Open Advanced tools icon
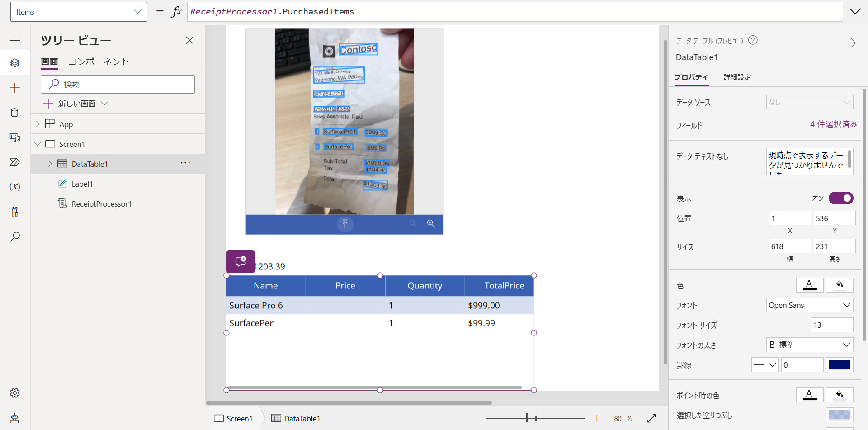This screenshot has width=868, height=430. [x=15, y=212]
